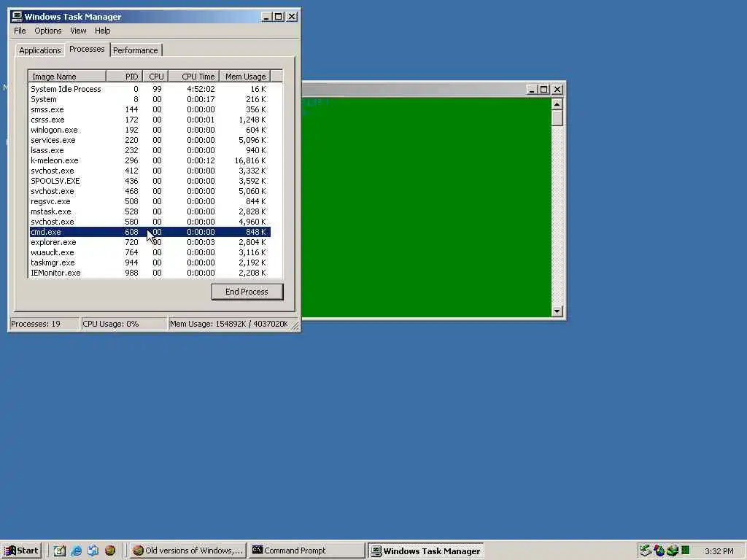Select mstask.exe process
Screen dimensions: 747x560
click(x=150, y=211)
